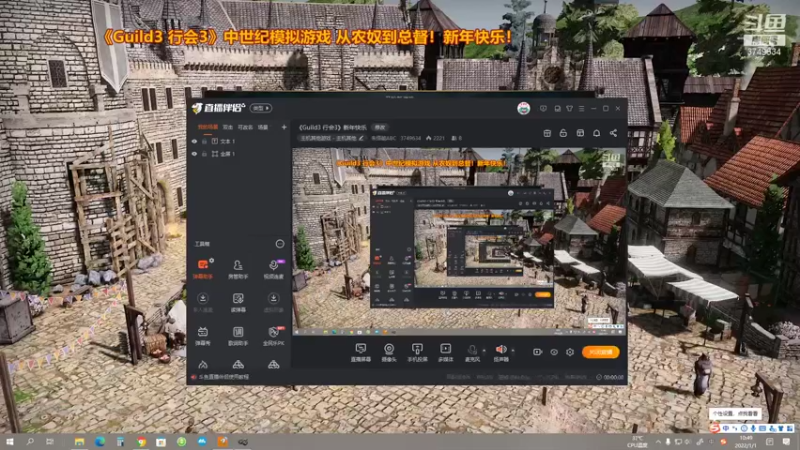This screenshot has height=450, width=800.
Task: Open the 房管助手 room manager tool
Action: 238,269
